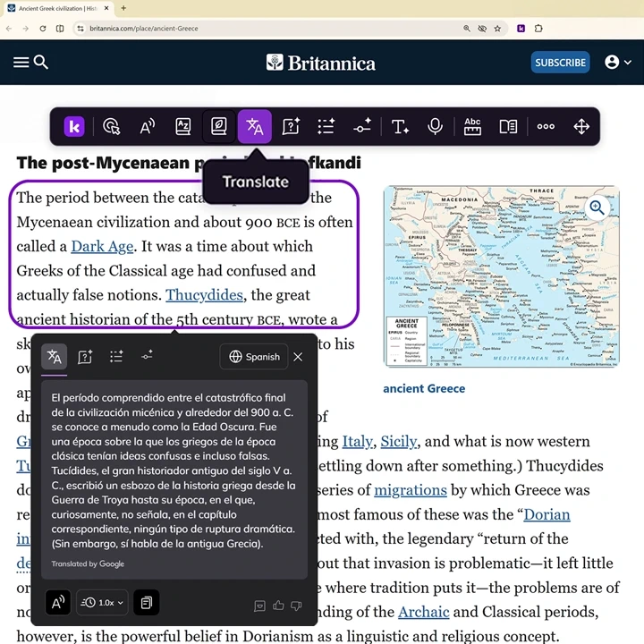Bookmark this page with the star
644x644 pixels.
click(x=497, y=29)
